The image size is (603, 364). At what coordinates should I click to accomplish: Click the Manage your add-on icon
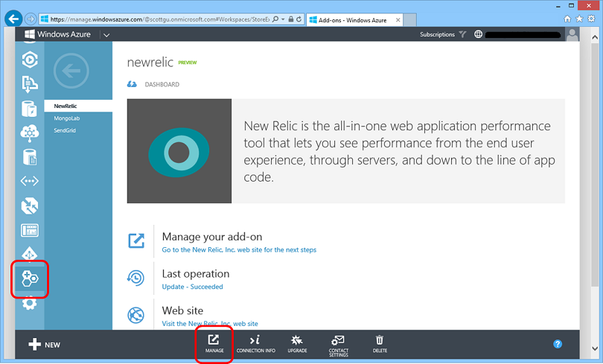click(136, 241)
